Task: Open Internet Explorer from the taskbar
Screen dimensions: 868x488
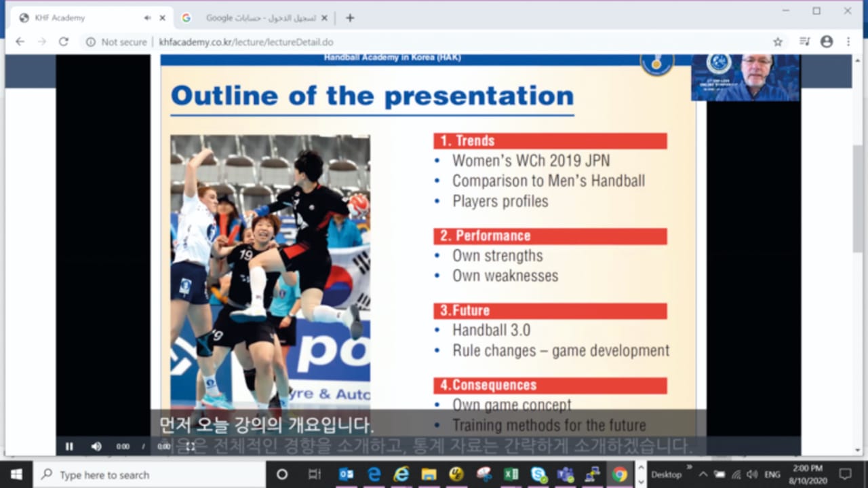Action: (x=401, y=474)
